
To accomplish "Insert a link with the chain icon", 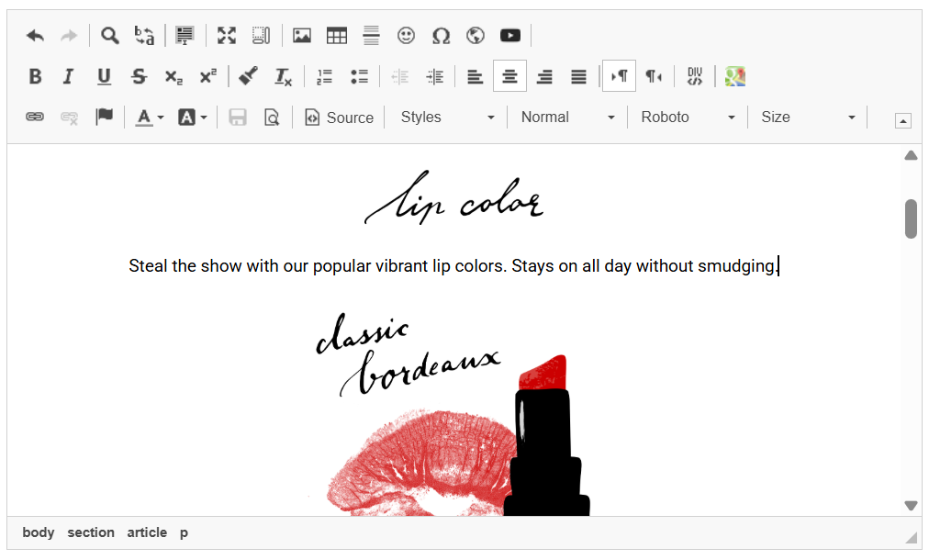I will (x=35, y=118).
